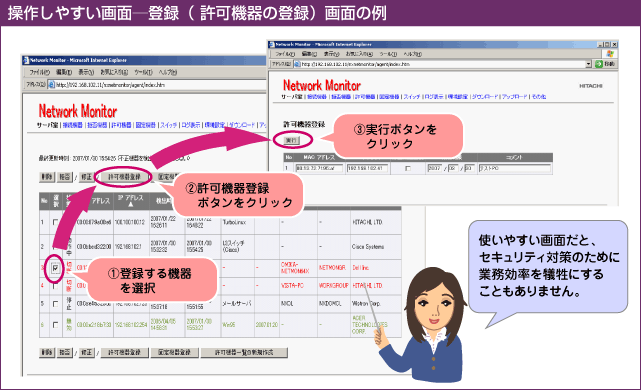
Task: Tick the checkbox in the registration table row 1
Action: [x=407, y=168]
